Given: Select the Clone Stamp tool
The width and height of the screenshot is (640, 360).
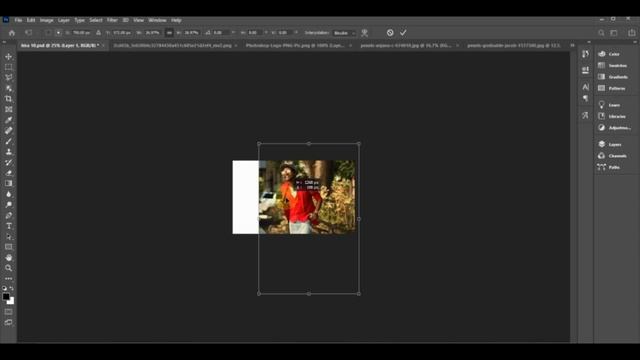Looking at the screenshot, I should click(9, 152).
